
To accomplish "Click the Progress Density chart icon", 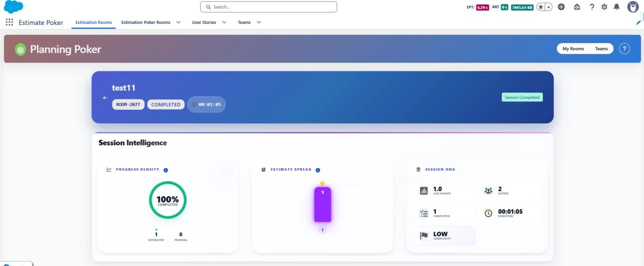I will point(109,170).
